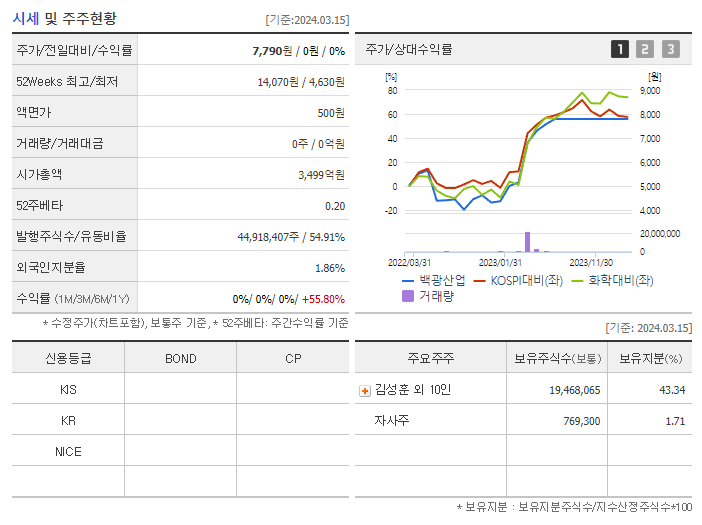Click the green 화학대비(좌) legend marker
Screen dimensions: 702x525
tap(578, 281)
